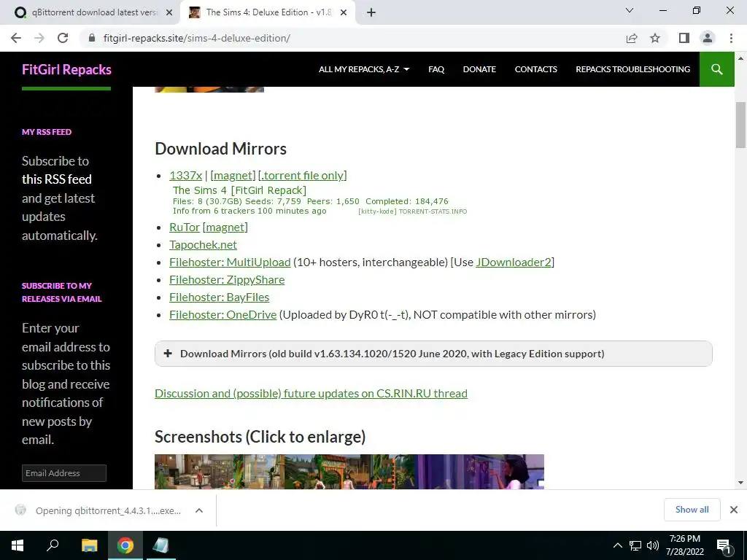Click the purple Sims screenshot thumbnail
The height and width of the screenshot is (560, 747).
(x=480, y=472)
